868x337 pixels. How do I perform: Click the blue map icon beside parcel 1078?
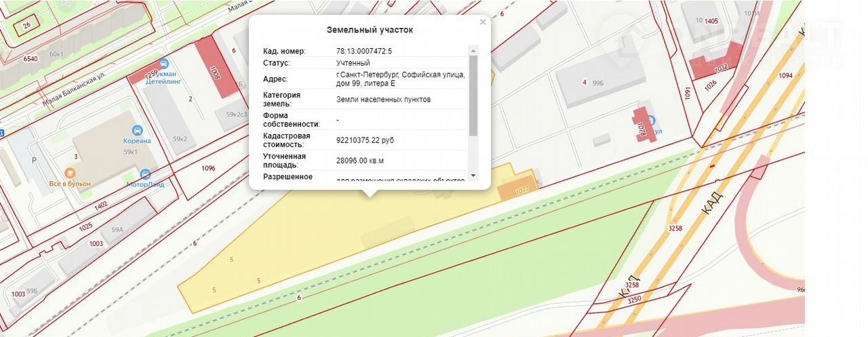click(x=652, y=120)
